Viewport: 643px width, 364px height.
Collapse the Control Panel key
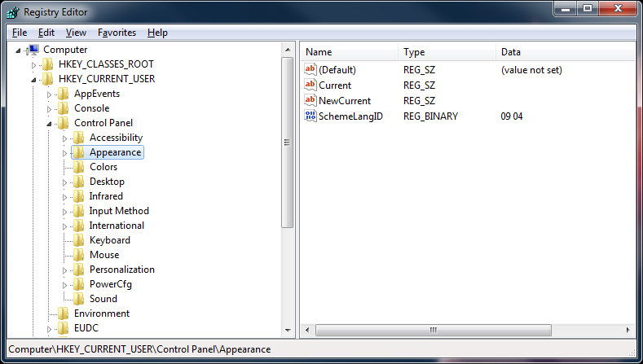click(x=49, y=124)
